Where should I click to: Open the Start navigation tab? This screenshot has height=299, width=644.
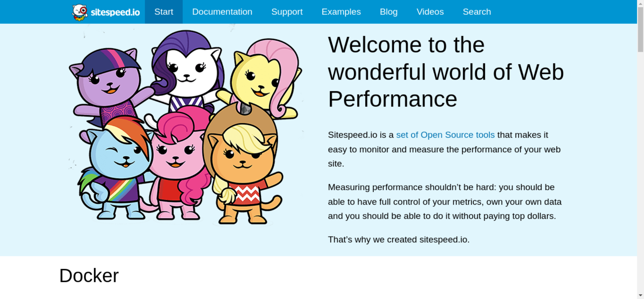(164, 12)
